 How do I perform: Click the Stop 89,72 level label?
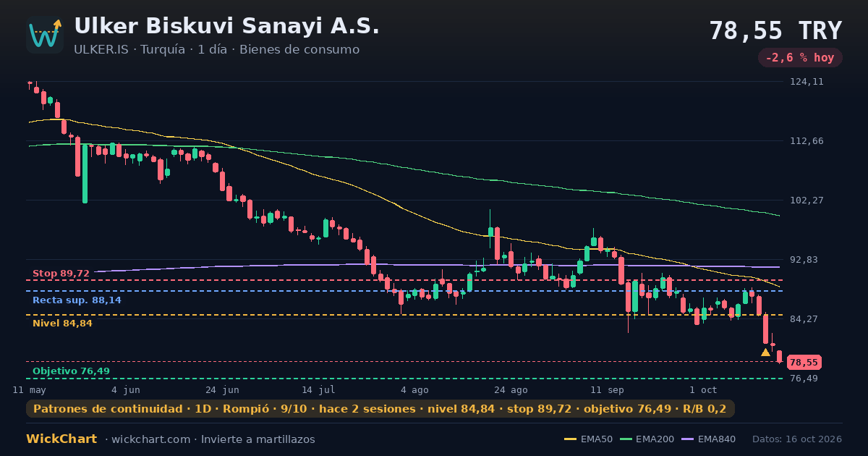point(61,274)
